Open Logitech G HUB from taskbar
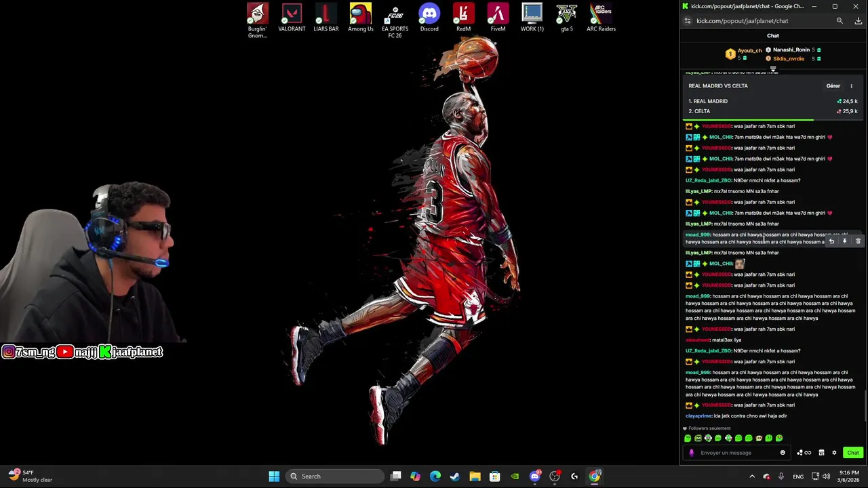The width and height of the screenshot is (868, 488). tap(574, 476)
